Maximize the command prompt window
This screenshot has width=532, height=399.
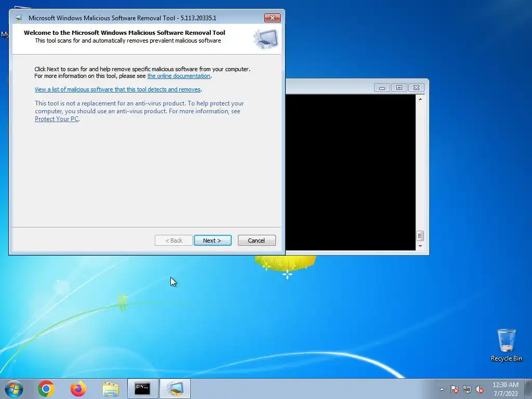399,88
